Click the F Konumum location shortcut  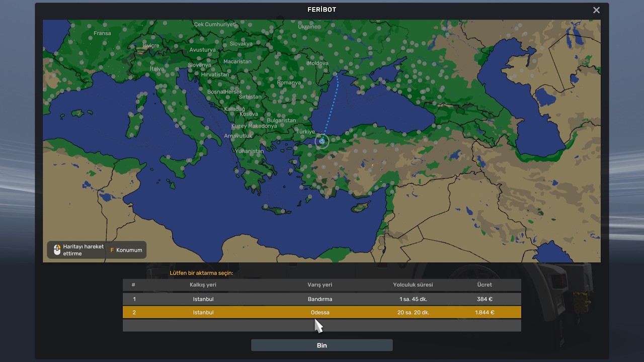[126, 250]
